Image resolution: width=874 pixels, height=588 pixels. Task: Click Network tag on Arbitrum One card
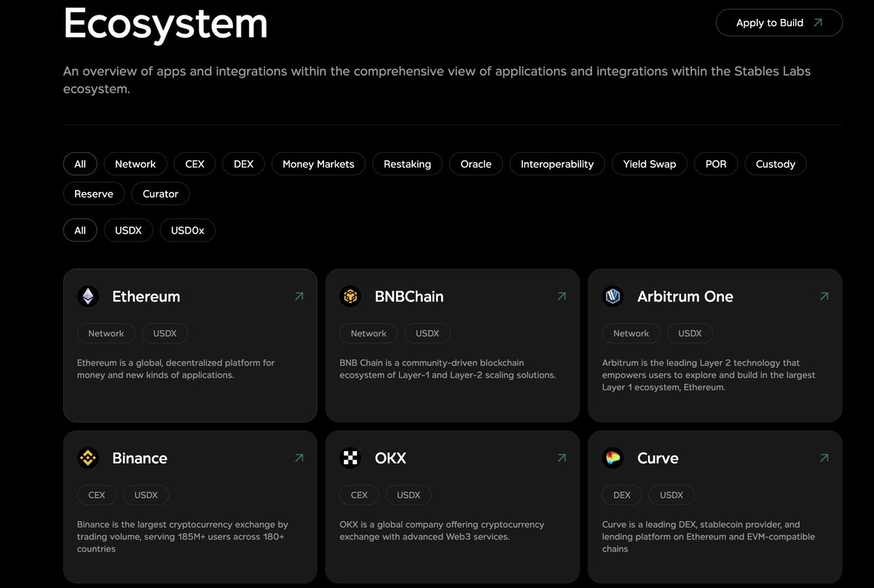(x=631, y=333)
